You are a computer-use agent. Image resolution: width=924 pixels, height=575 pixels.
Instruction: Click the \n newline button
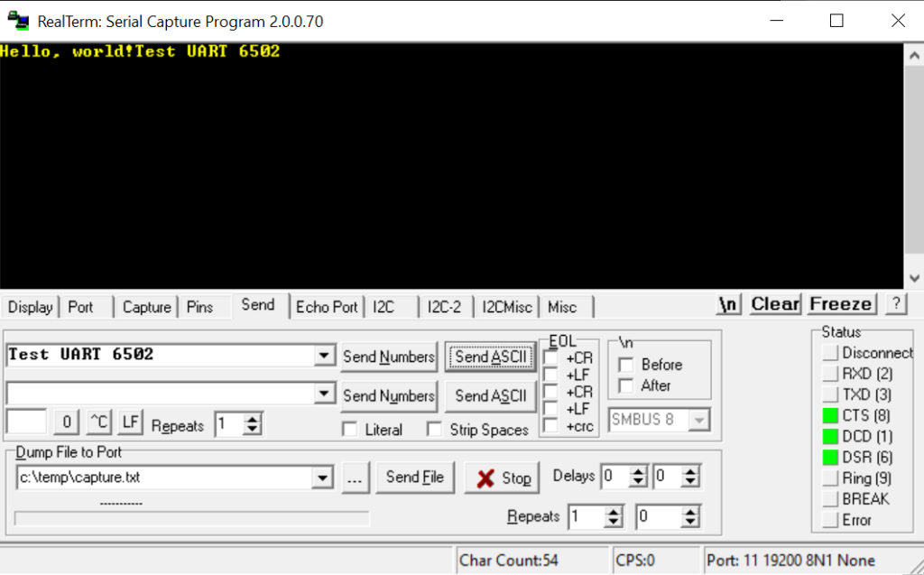pyautogui.click(x=727, y=304)
